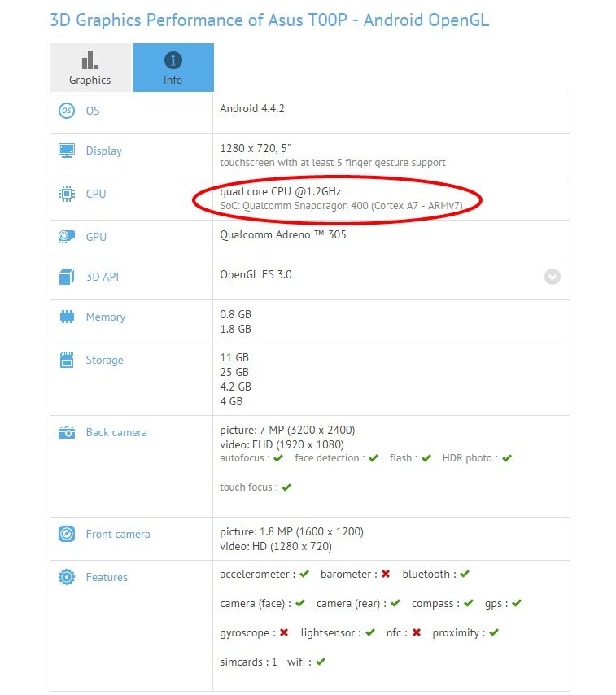Click the Storage SD card icon
The image size is (616, 695).
pyautogui.click(x=67, y=360)
